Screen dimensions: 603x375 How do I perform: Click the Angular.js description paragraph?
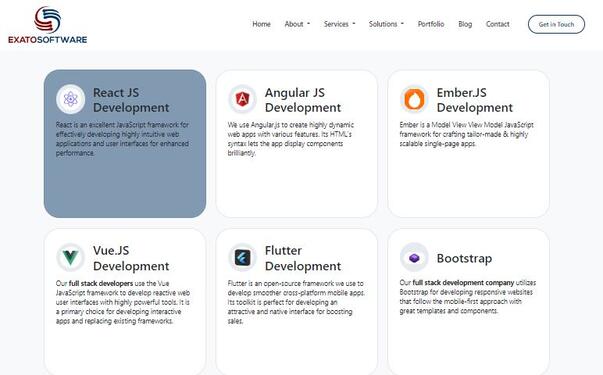coord(291,139)
